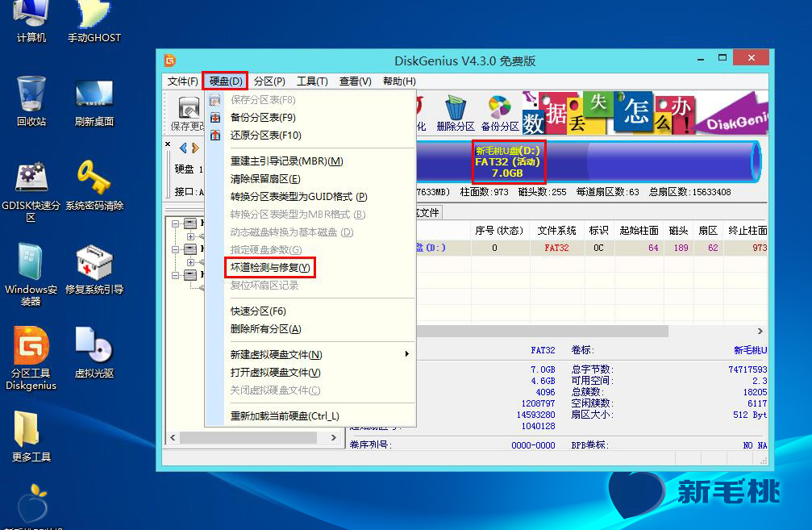Click the partition table scroll-right arrow
The width and height of the screenshot is (812, 530).
(x=760, y=331)
